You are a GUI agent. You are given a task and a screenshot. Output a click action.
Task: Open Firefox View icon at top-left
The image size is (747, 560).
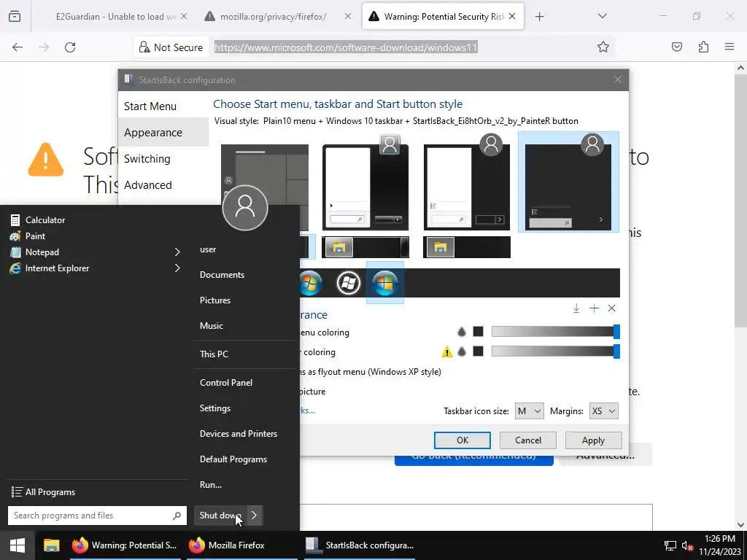coord(15,17)
